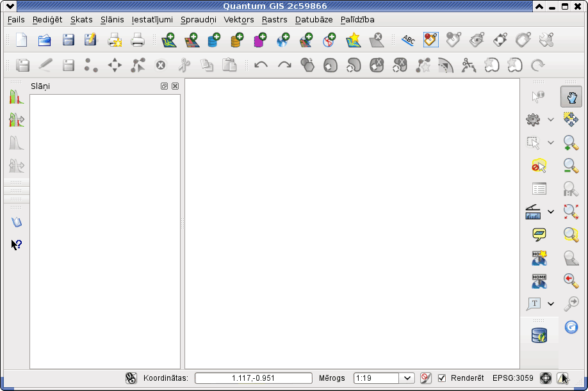Uncheck the Renderēt checkbox
Image resolution: width=588 pixels, height=391 pixels.
point(442,378)
